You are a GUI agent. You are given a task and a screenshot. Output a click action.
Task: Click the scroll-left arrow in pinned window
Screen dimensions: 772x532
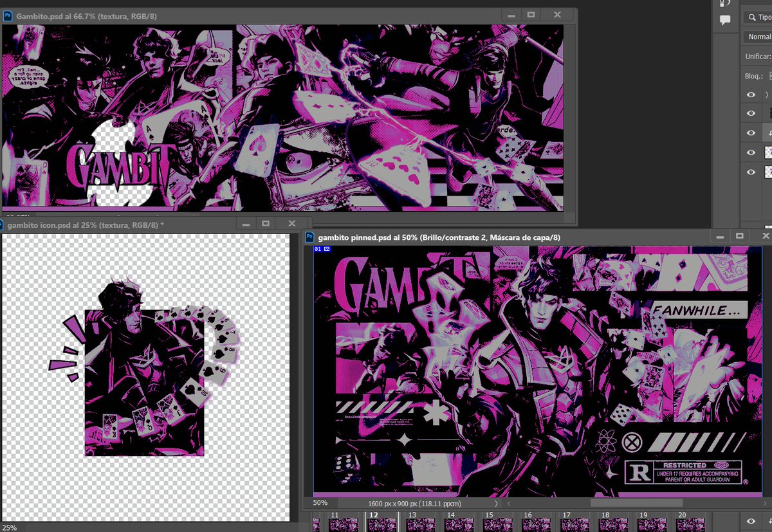[509, 503]
